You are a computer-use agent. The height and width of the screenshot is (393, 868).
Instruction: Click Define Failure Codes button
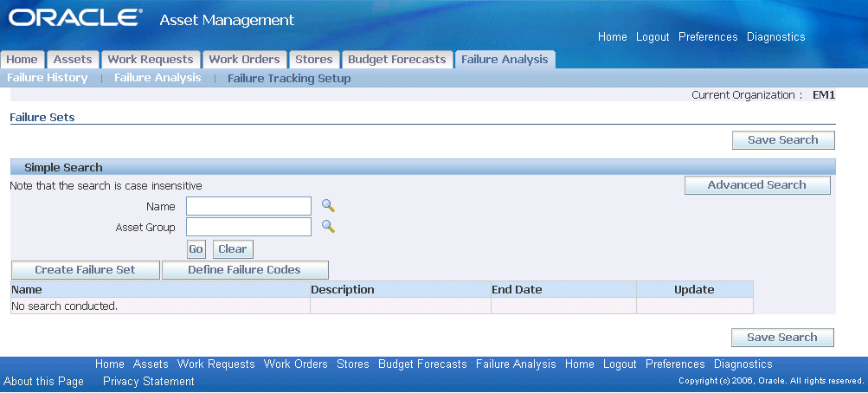[245, 270]
